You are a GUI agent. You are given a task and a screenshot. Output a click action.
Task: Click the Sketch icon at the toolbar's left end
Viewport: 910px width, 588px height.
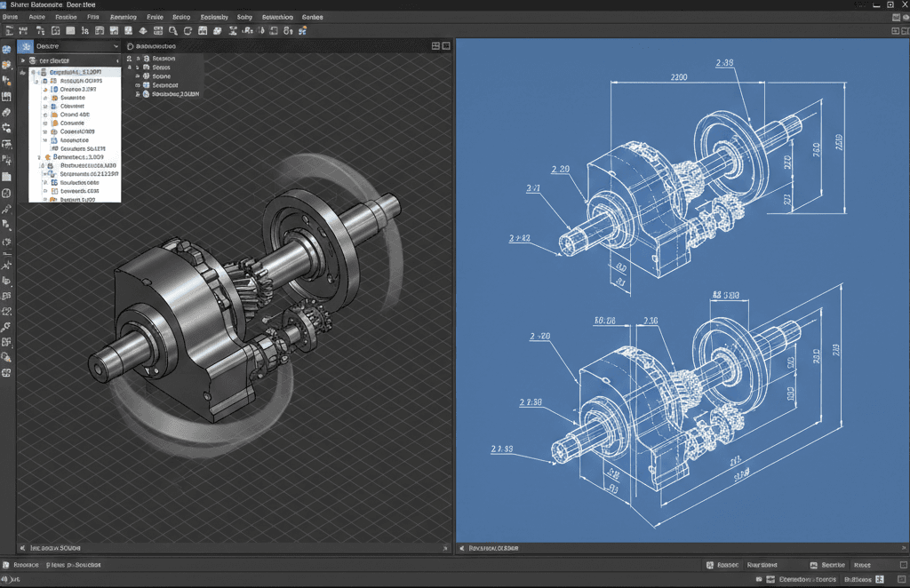[10, 30]
